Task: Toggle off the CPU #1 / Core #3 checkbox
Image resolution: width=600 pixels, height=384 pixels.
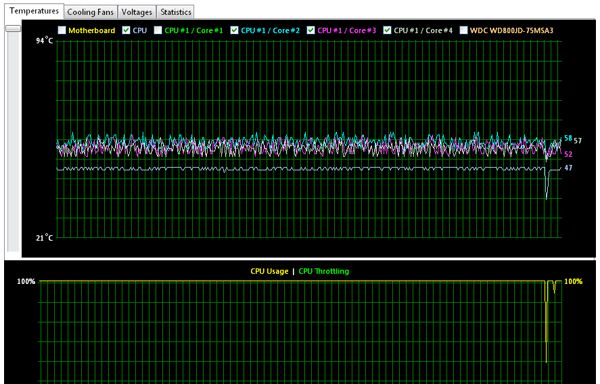Action: pyautogui.click(x=311, y=30)
